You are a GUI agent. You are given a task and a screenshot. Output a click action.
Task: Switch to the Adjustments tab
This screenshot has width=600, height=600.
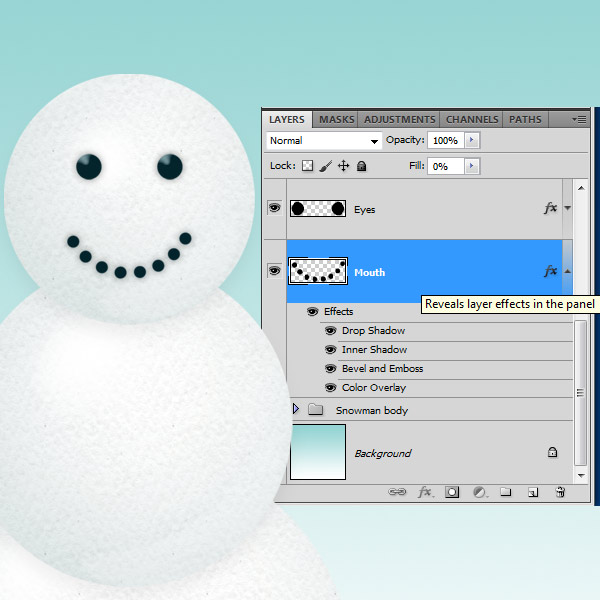click(399, 119)
